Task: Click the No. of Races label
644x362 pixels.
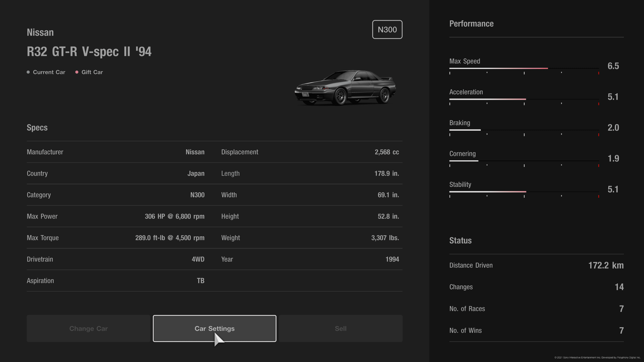Action: tap(467, 309)
